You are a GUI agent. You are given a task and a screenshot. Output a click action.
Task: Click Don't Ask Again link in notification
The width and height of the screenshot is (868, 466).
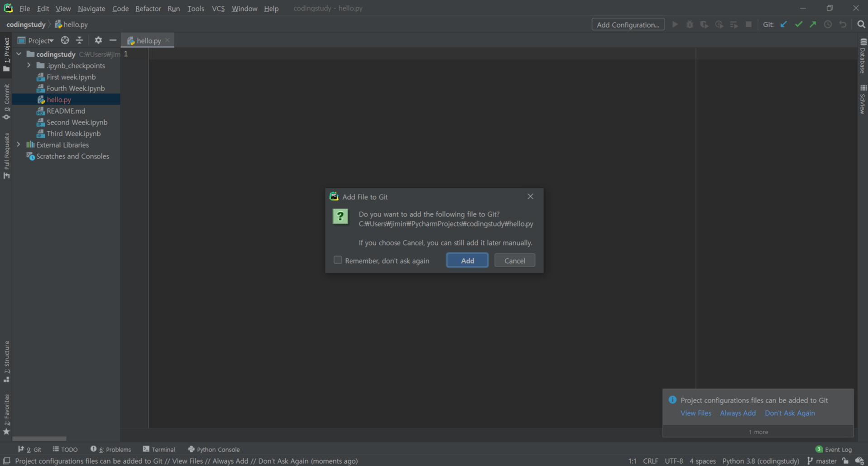(790, 413)
